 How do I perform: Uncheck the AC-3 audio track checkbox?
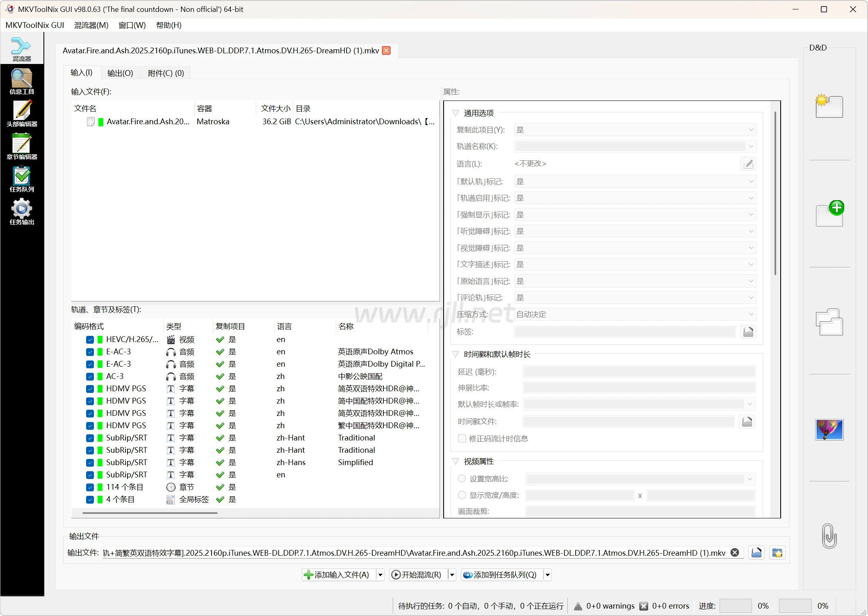90,376
